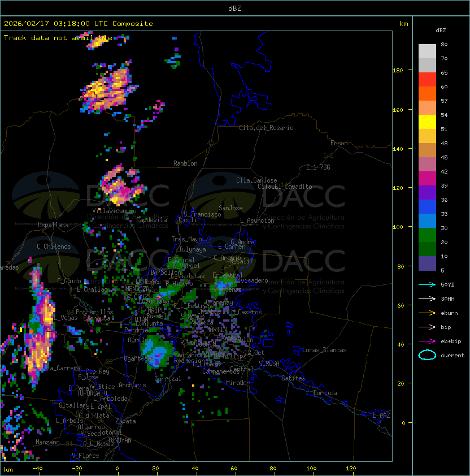470x476 pixels.
Task: Select the bright yellow swatch below 54 dBZ
Action: [x=427, y=122]
